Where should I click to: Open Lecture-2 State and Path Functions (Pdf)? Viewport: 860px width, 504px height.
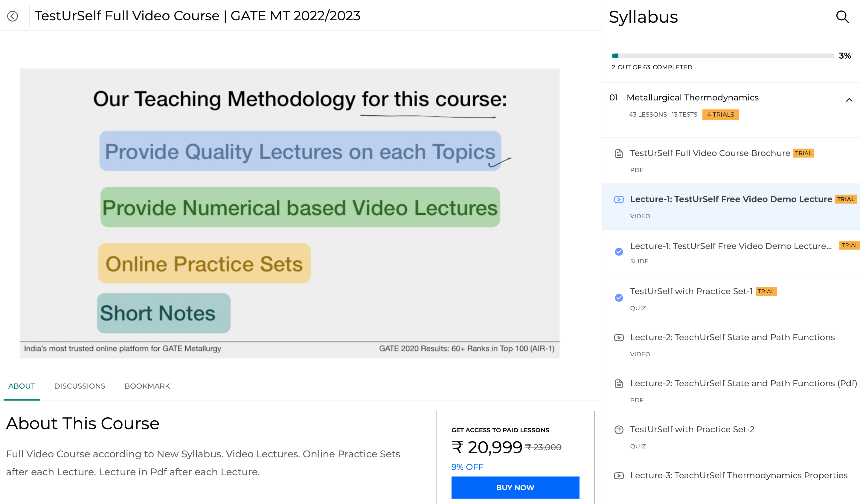(731, 391)
